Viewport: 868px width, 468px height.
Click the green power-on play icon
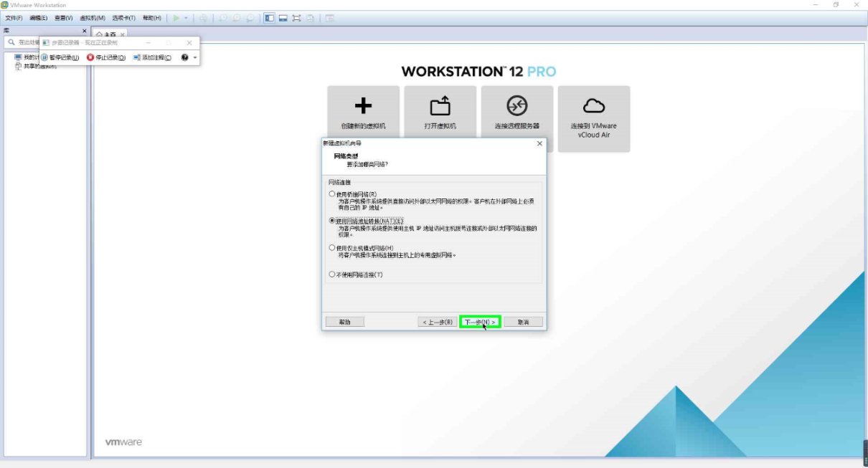pyautogui.click(x=176, y=18)
